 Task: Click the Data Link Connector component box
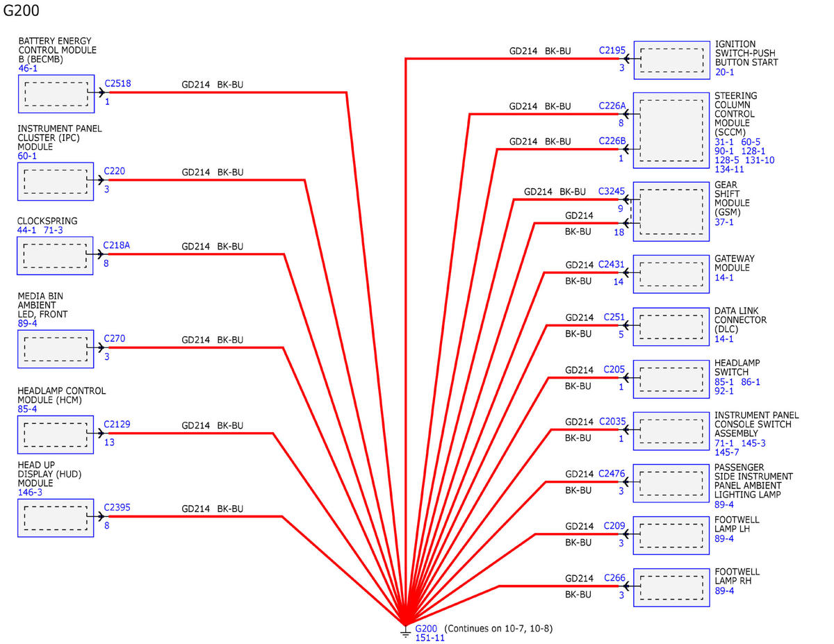671,327
